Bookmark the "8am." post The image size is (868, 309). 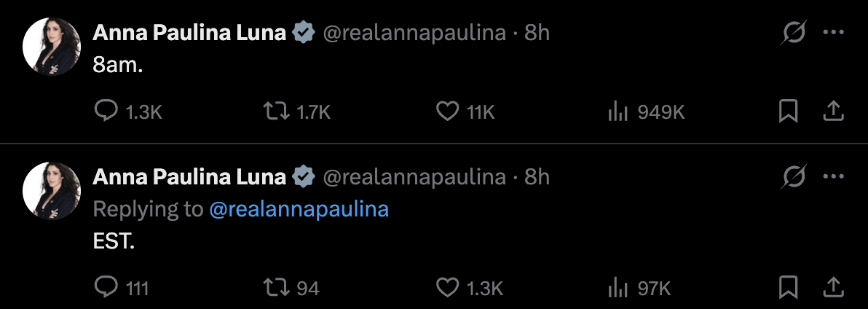(789, 112)
